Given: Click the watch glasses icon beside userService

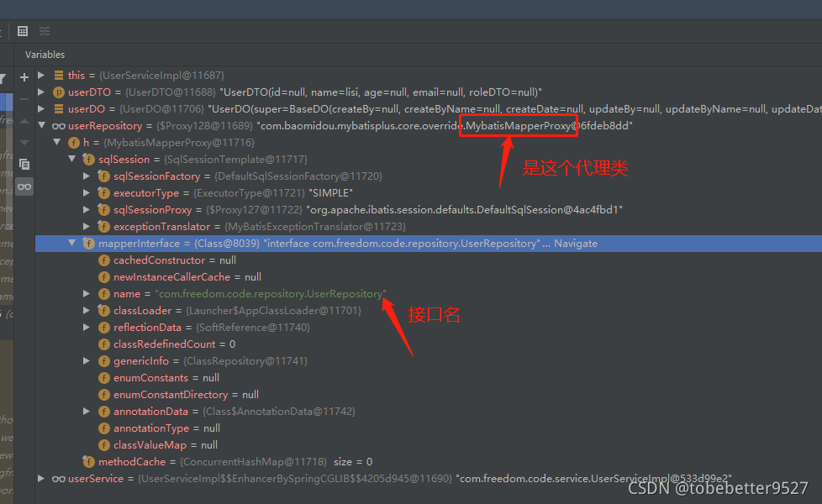Looking at the screenshot, I should (59, 479).
